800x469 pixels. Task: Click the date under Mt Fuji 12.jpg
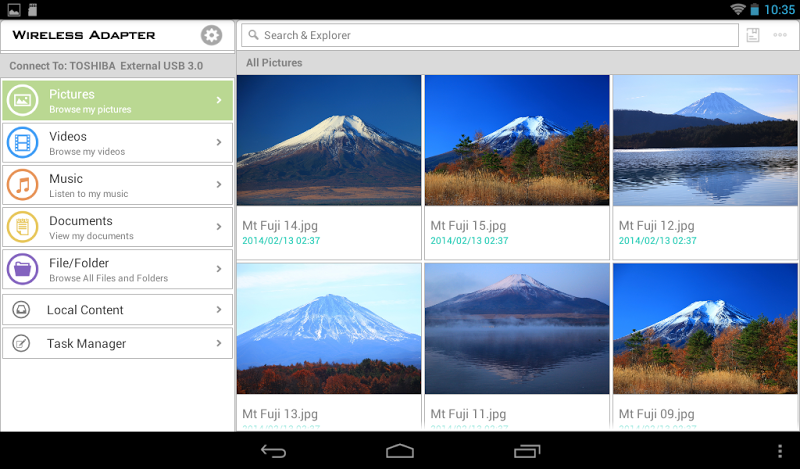658,240
